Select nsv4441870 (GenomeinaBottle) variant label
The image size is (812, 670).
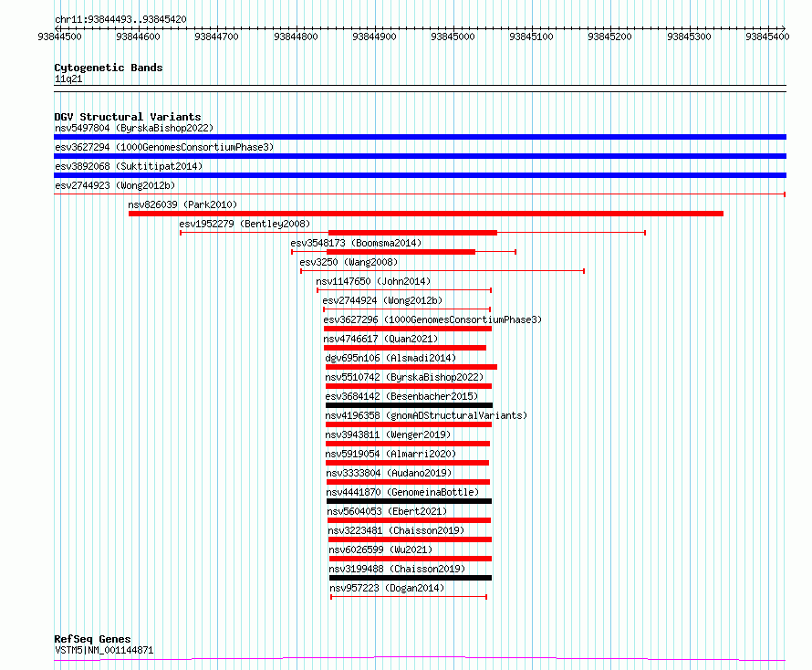tap(402, 492)
